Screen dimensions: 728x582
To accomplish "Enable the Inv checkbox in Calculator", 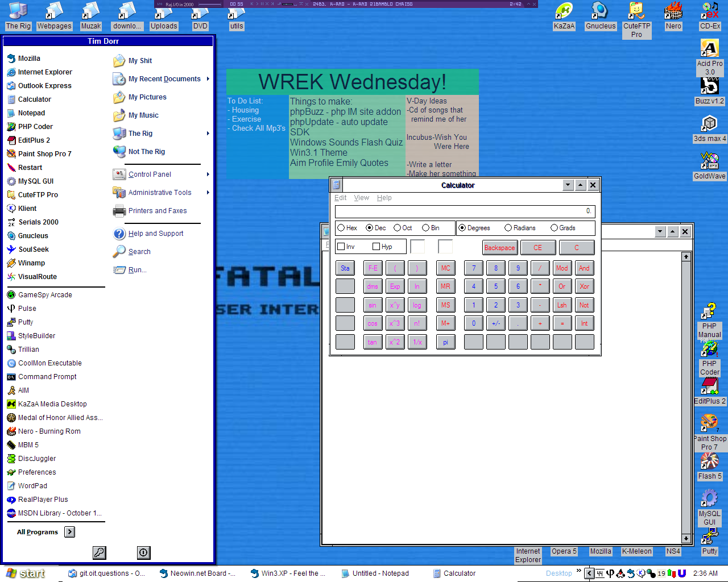I will 341,247.
